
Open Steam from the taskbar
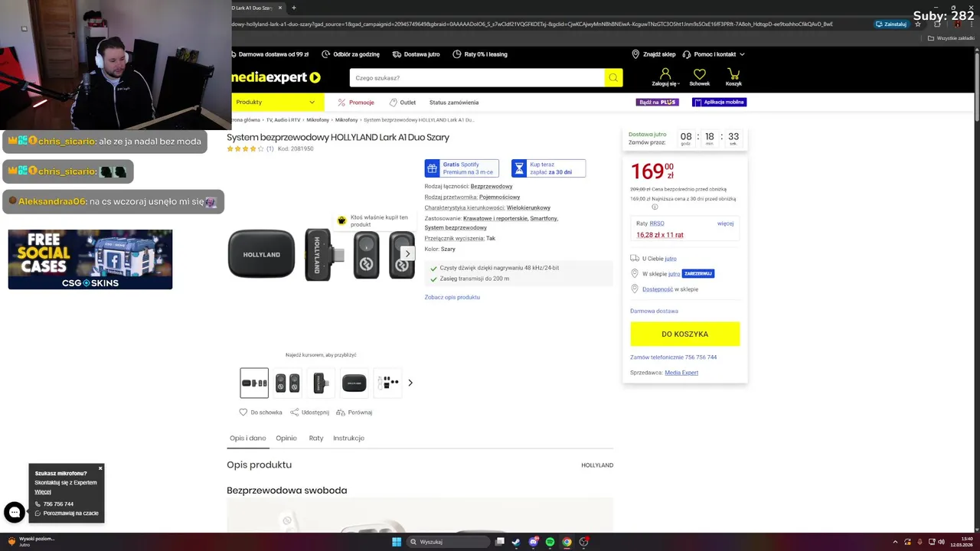516,542
